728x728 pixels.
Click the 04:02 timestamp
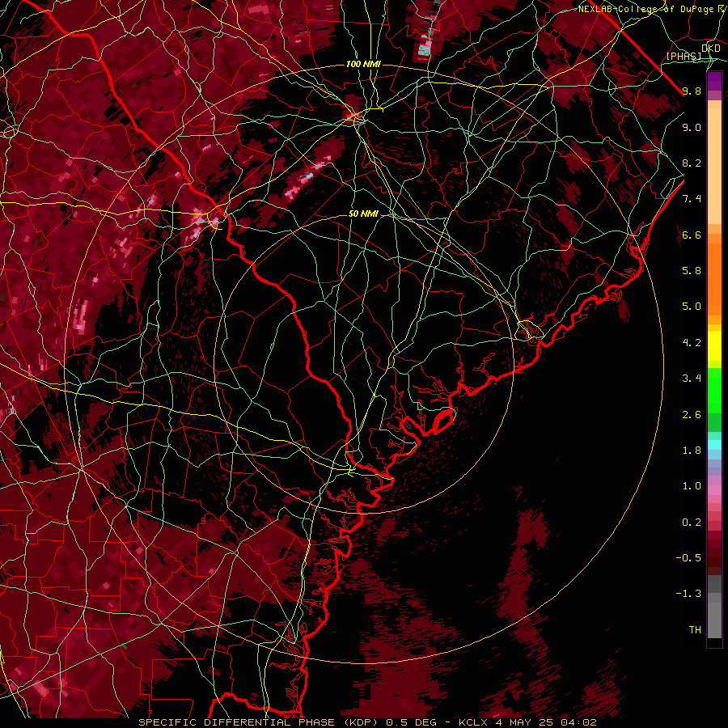[578, 722]
